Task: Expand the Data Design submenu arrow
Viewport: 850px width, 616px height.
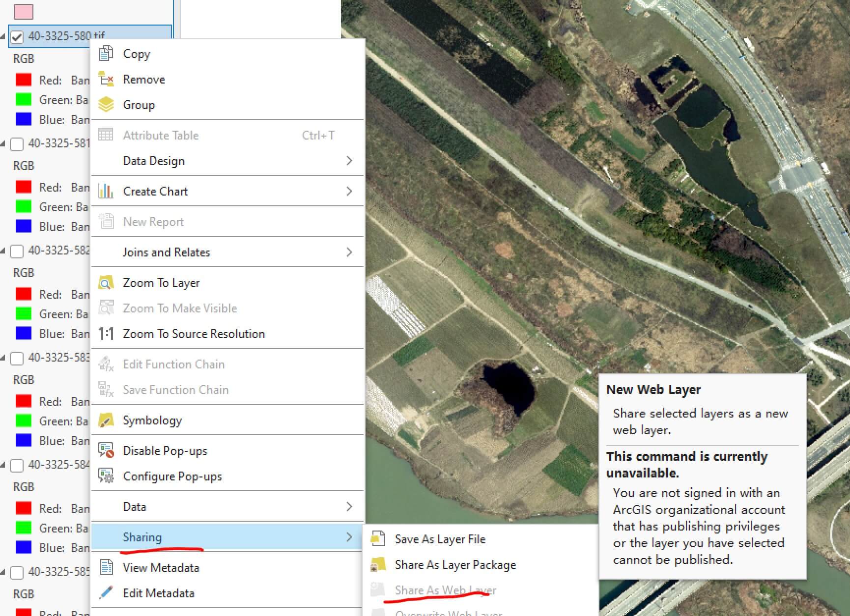Action: (x=349, y=161)
